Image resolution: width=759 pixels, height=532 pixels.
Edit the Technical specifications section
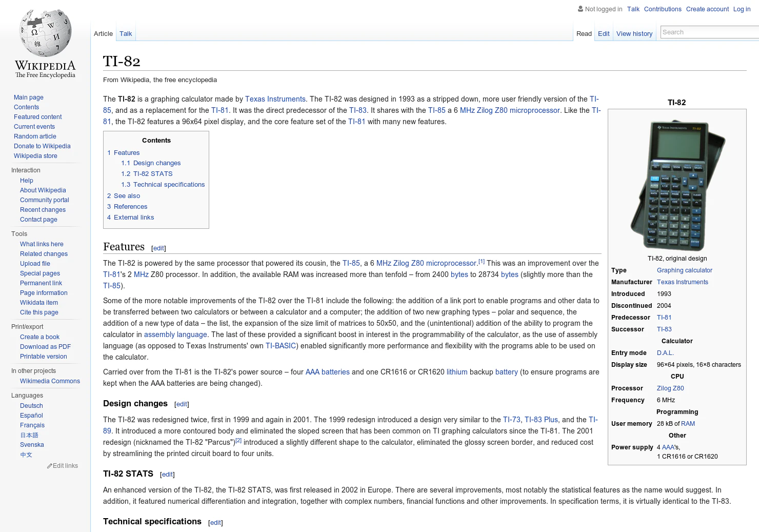click(216, 523)
